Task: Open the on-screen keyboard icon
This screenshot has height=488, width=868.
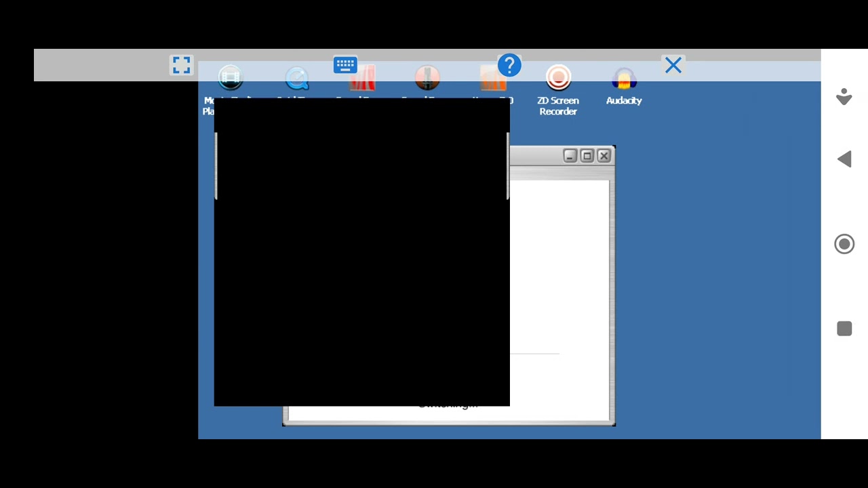Action: [x=345, y=65]
